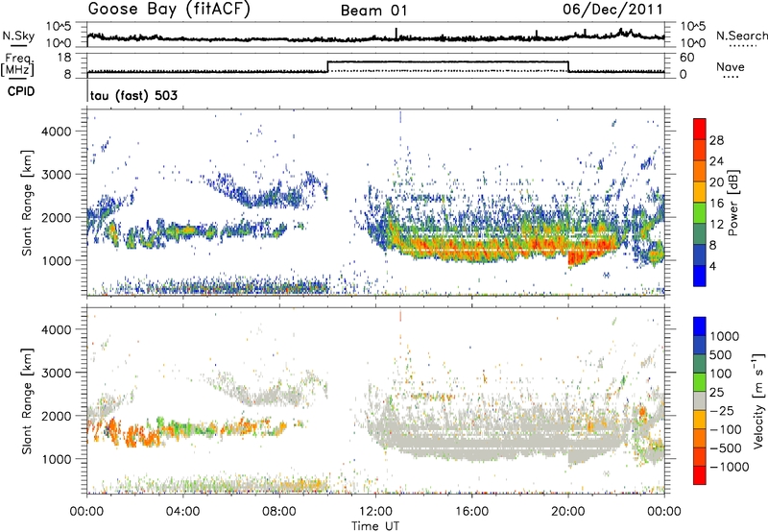Image resolution: width=768 pixels, height=532 pixels.
Task: Click the gray band of velocity colorbar
Action: (x=700, y=400)
